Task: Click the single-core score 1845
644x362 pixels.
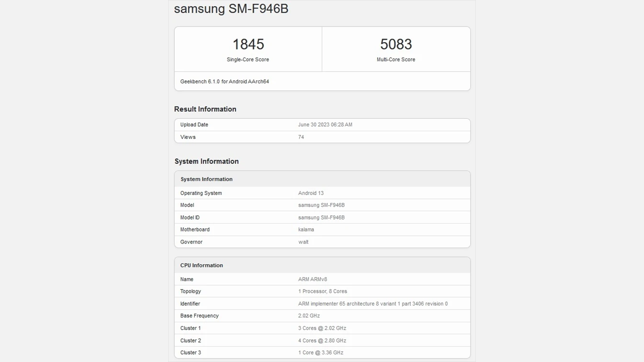Action: click(248, 44)
